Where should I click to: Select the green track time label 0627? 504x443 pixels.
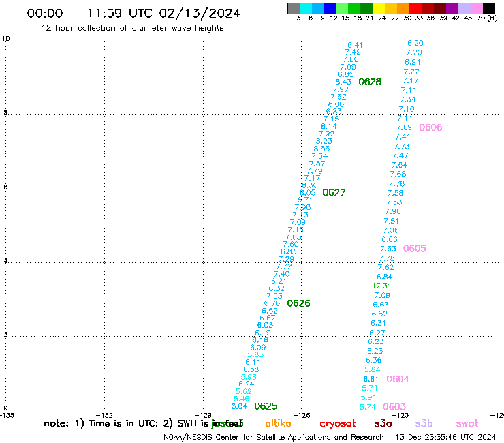(x=334, y=193)
